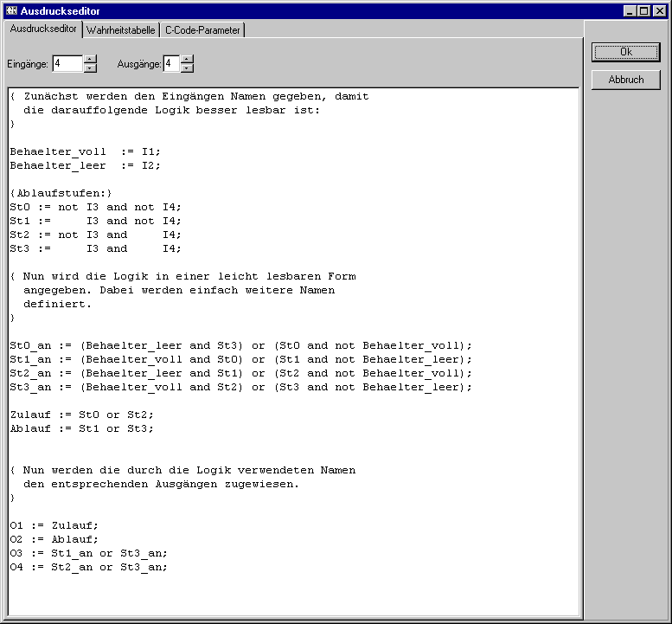Decrease the Ausgänge count with down arrow
The image size is (672, 624).
[187, 68]
